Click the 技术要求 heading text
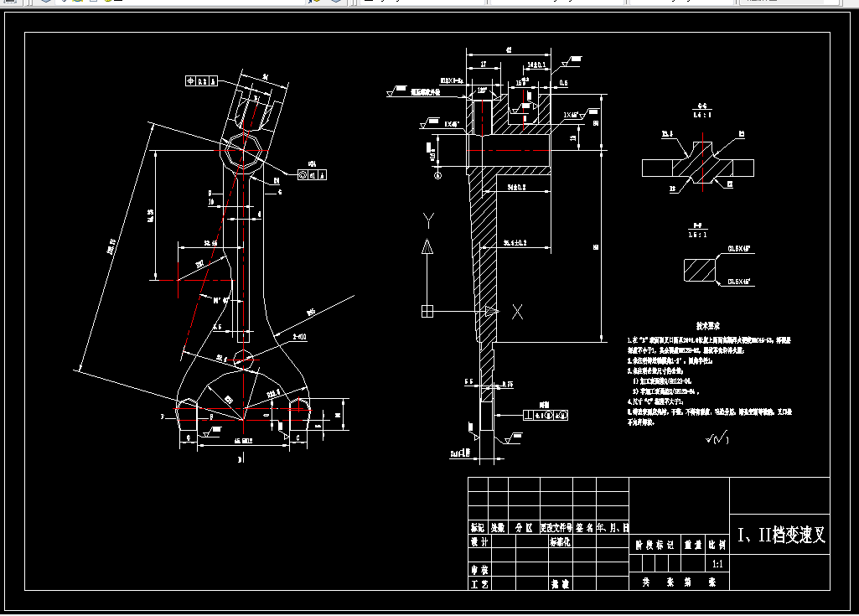Image resolution: width=859 pixels, height=616 pixels. 708,325
